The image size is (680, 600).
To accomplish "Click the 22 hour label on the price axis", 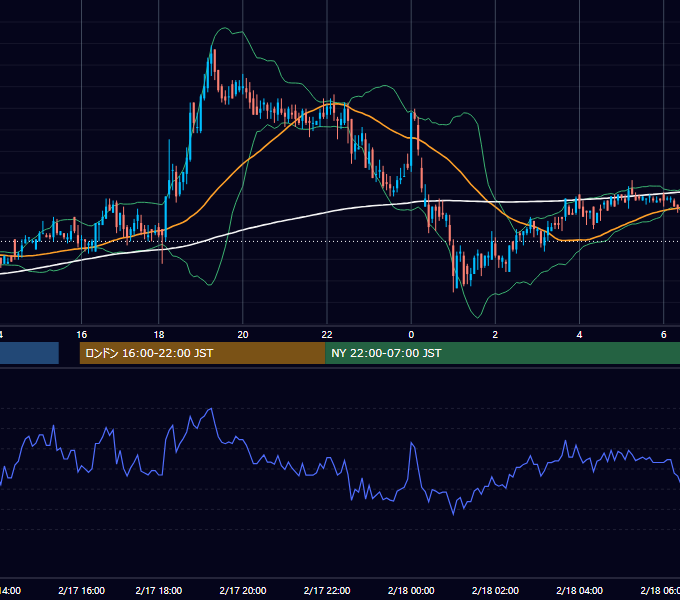I will [327, 335].
